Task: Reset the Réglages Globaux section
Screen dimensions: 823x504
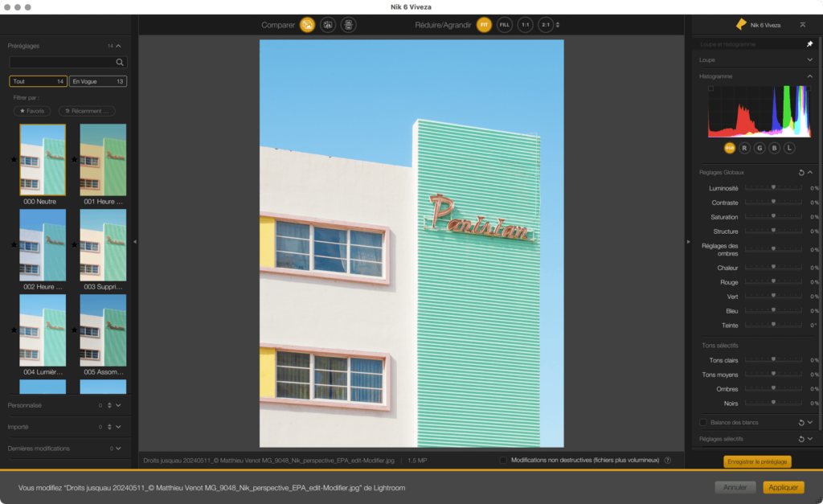Action: (801, 172)
